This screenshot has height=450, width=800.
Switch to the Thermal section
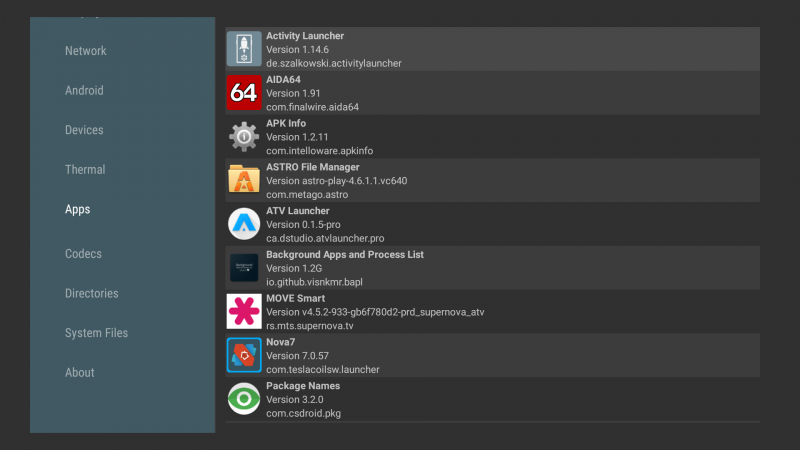[85, 169]
